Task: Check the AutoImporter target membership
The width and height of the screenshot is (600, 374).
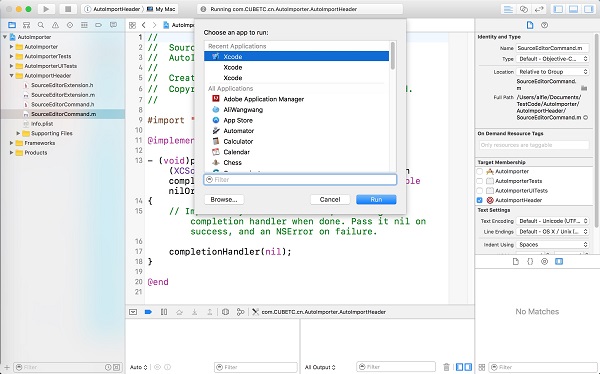Action: 480,171
